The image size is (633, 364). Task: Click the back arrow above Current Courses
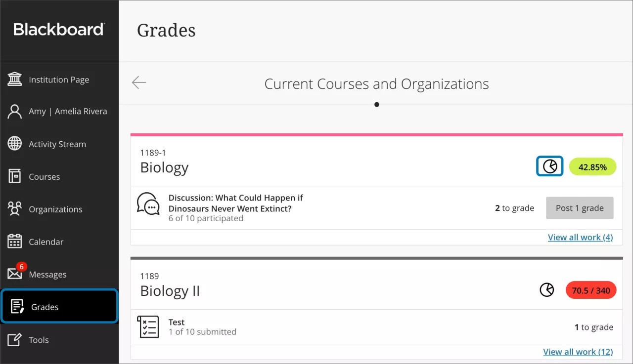[x=138, y=83]
